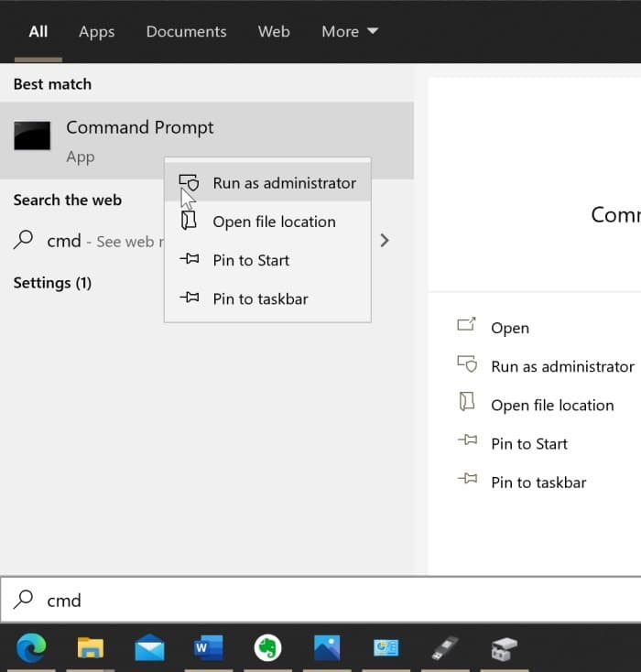Click Pin to Start in right details pane

pyautogui.click(x=529, y=443)
